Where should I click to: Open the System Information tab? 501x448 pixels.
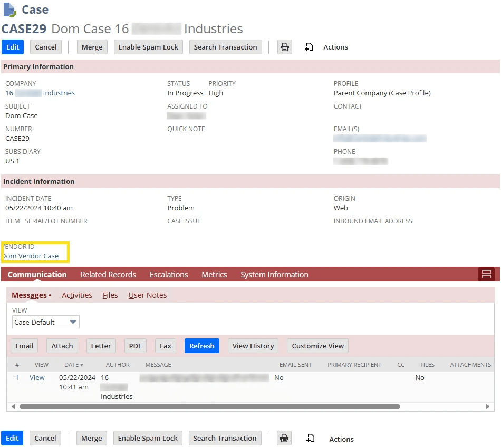tap(274, 275)
